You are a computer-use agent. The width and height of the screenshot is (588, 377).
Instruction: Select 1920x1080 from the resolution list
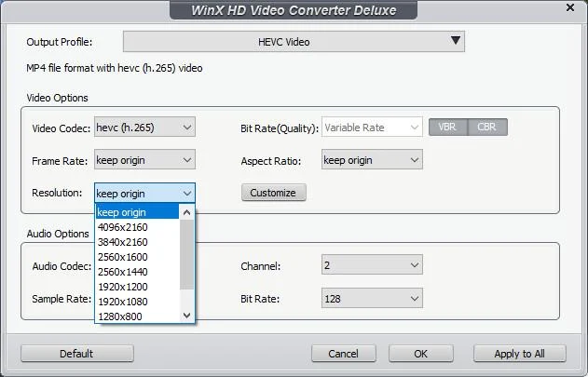tap(138, 302)
